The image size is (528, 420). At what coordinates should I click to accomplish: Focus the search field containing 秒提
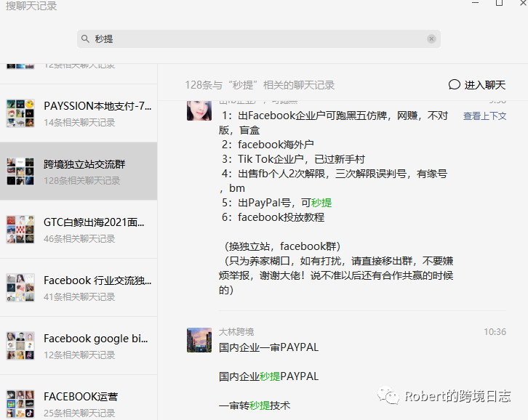click(259, 39)
